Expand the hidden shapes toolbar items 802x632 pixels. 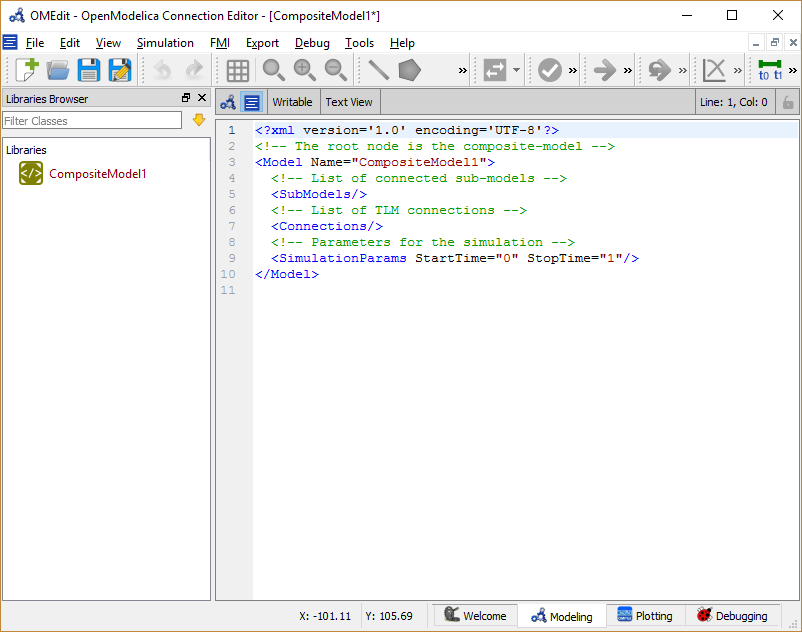pyautogui.click(x=461, y=70)
